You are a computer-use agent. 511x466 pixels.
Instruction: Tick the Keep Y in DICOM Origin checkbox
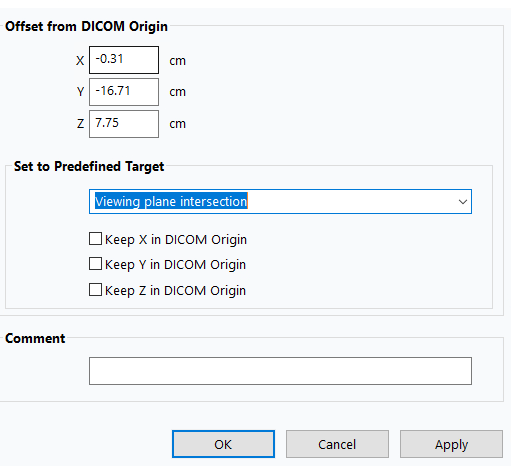[x=95, y=264]
